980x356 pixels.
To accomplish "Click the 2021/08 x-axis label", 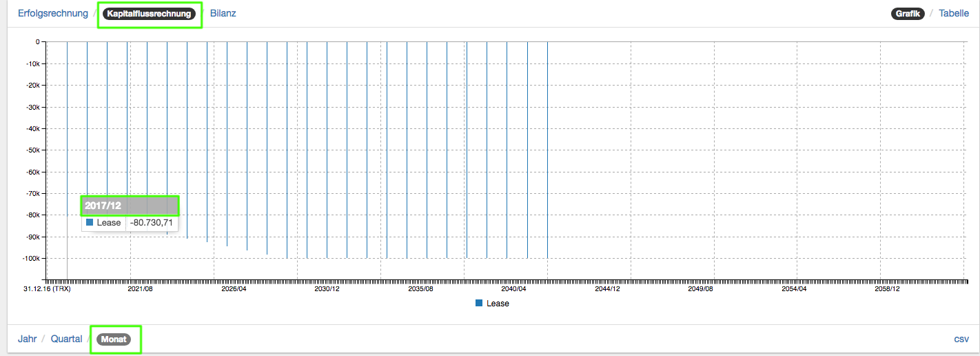I will coord(140,289).
